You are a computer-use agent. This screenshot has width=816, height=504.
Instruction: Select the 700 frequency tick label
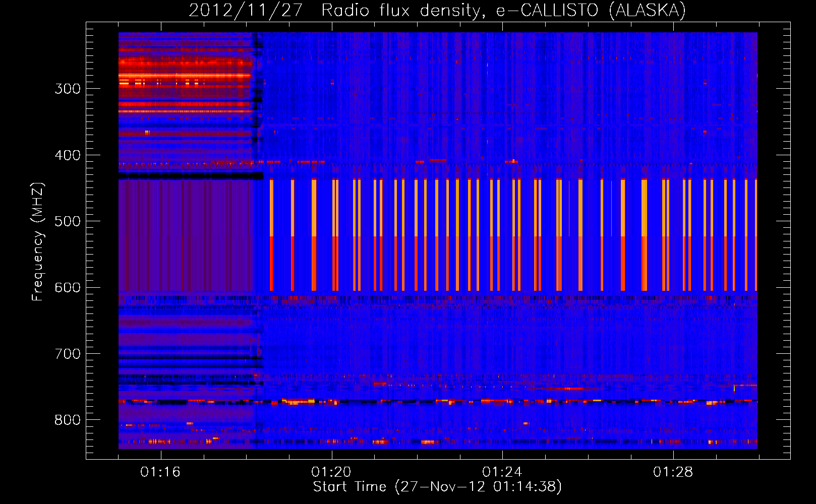pos(68,354)
